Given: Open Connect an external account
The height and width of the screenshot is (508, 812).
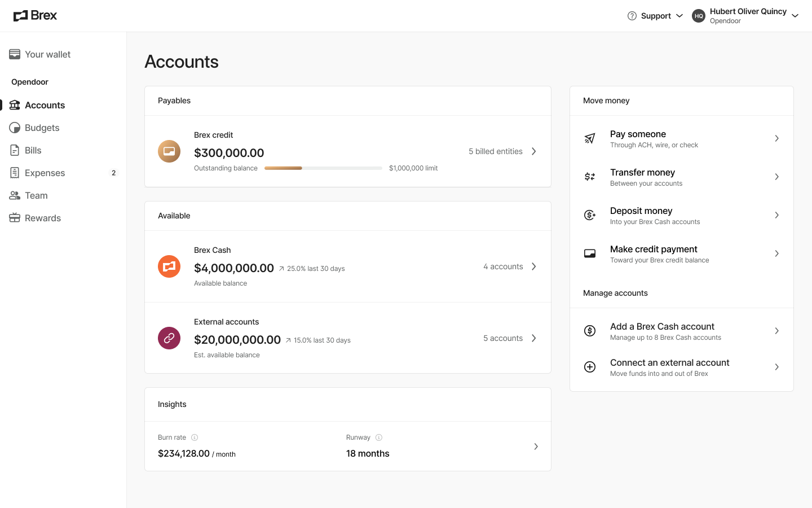Looking at the screenshot, I should (x=682, y=367).
